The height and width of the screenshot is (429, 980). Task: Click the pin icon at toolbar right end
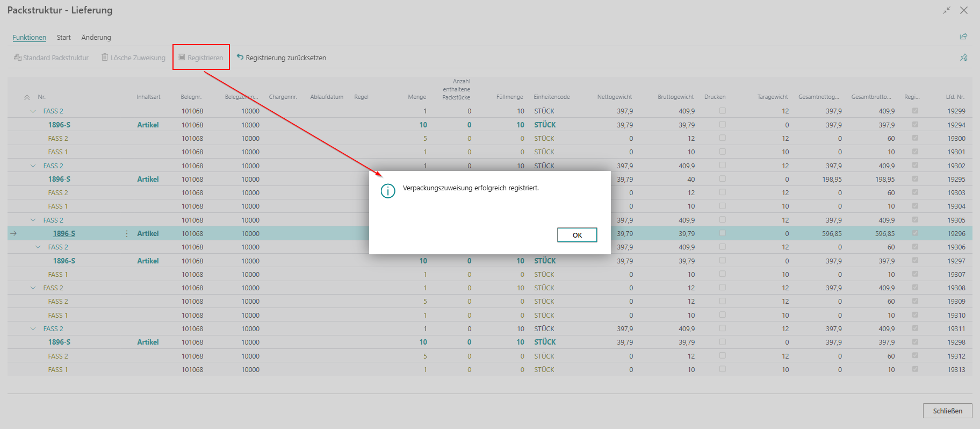coord(963,58)
